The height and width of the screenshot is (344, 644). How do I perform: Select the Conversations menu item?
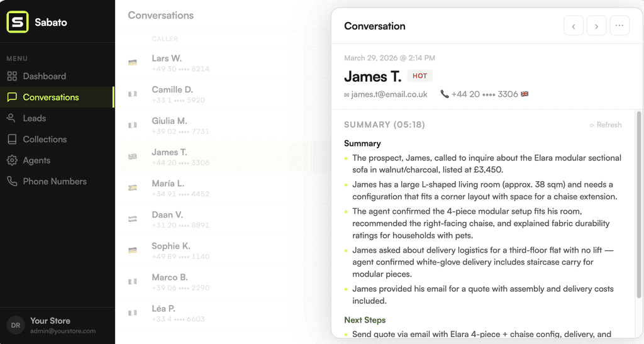[57, 97]
